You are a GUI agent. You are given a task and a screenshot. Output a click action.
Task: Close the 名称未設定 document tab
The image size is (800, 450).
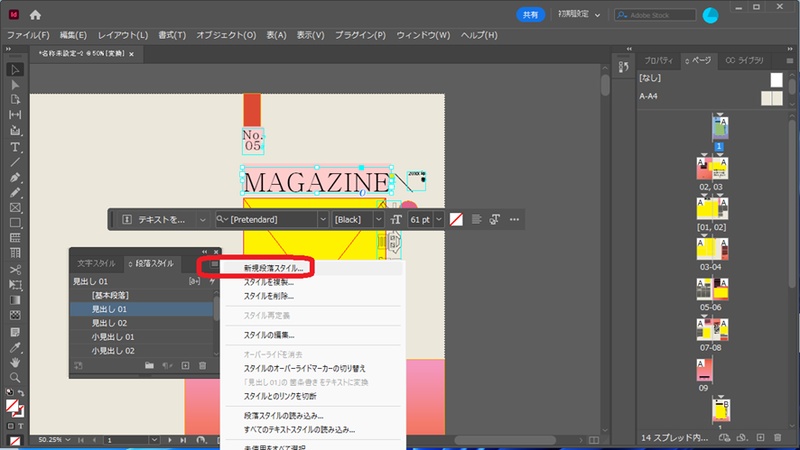pos(132,54)
